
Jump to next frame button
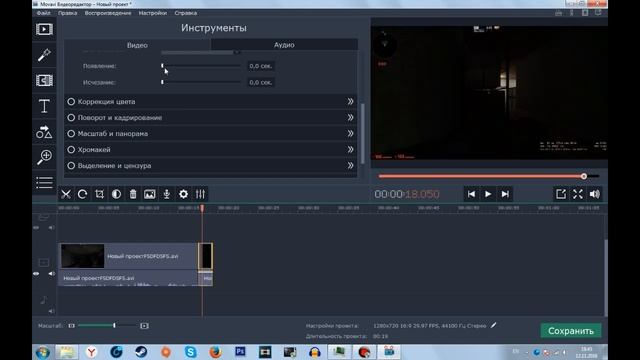505,194
